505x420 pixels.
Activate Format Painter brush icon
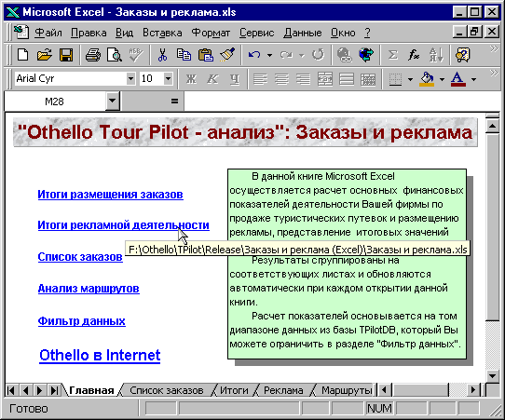click(x=227, y=55)
